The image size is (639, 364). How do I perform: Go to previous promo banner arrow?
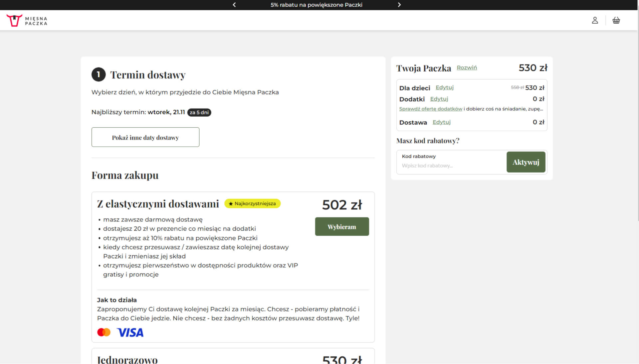(234, 5)
